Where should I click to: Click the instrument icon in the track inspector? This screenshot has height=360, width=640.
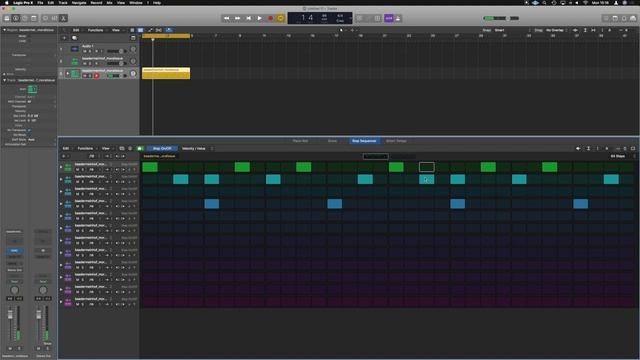coord(32,89)
